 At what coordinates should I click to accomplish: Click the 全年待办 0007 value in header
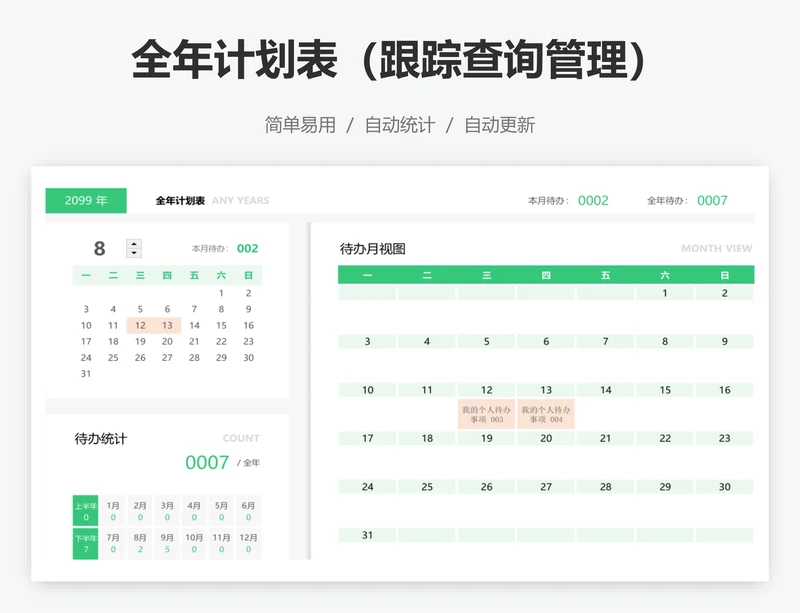pyautogui.click(x=712, y=201)
